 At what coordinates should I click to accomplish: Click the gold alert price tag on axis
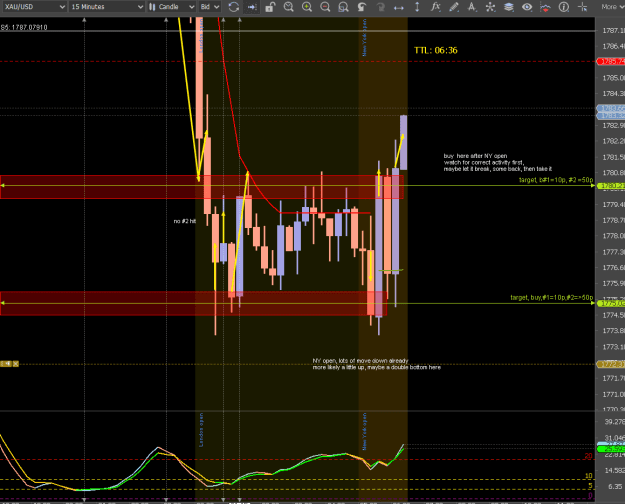tap(611, 364)
